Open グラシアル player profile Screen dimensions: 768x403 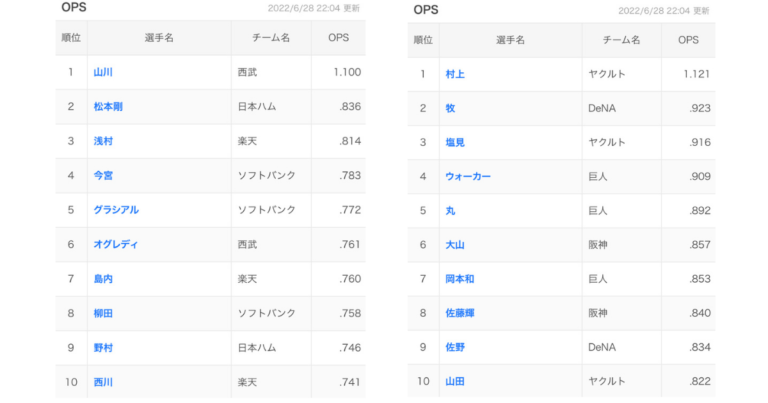tap(116, 210)
